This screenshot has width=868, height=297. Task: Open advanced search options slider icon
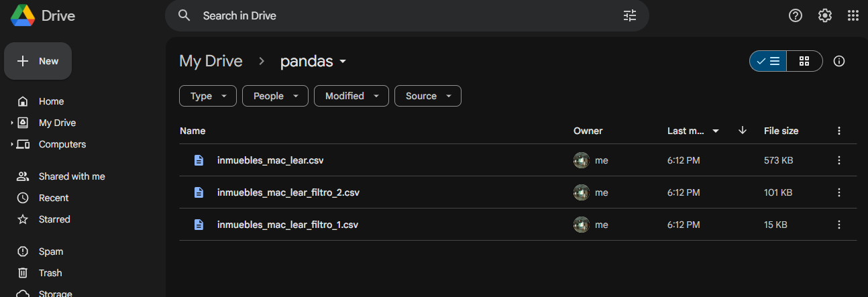tap(630, 15)
